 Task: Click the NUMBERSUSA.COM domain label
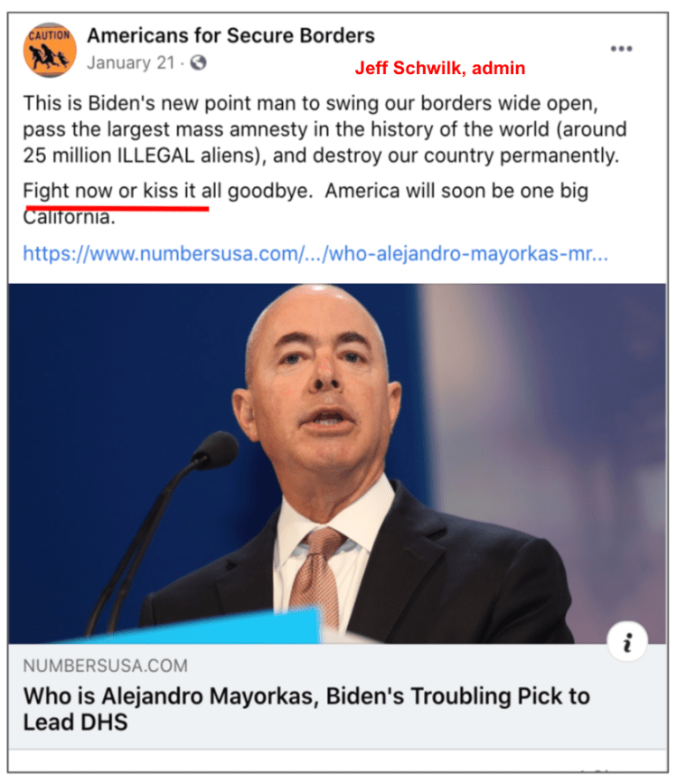click(x=106, y=666)
